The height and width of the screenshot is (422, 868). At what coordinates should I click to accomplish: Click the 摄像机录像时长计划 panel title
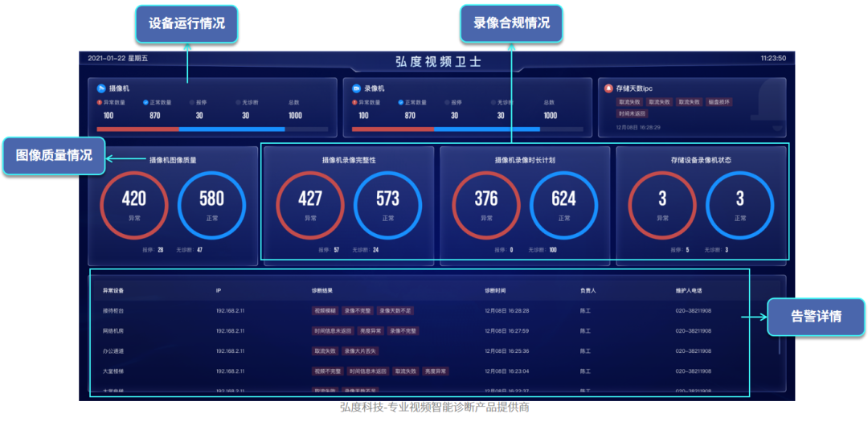[525, 160]
